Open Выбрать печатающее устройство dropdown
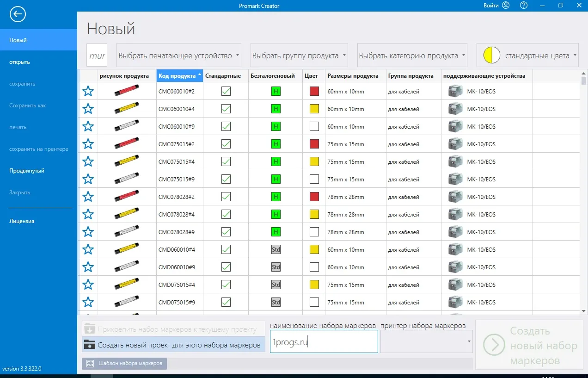Image resolution: width=588 pixels, height=378 pixels. [178, 56]
